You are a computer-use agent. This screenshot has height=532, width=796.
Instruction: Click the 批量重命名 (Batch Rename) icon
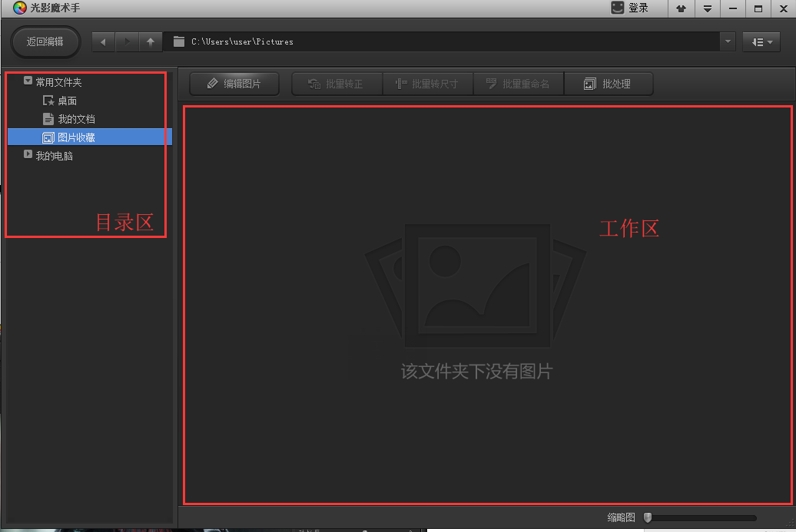coord(519,84)
